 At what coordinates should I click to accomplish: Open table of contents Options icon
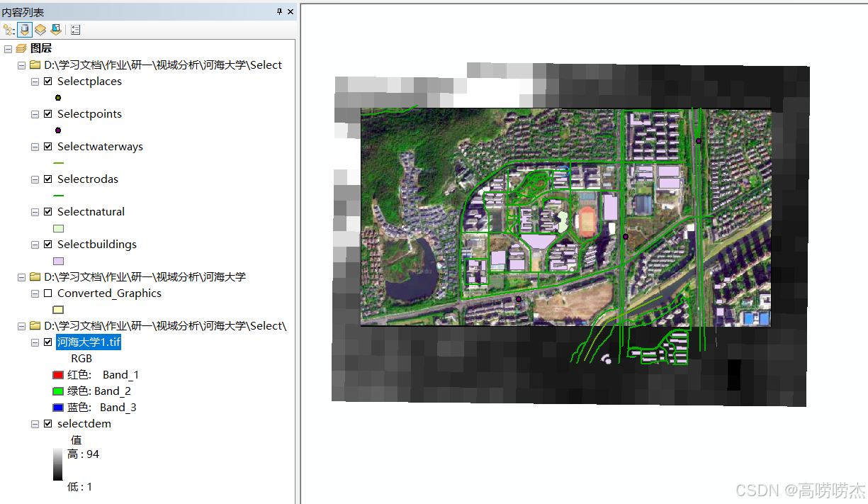pyautogui.click(x=76, y=30)
